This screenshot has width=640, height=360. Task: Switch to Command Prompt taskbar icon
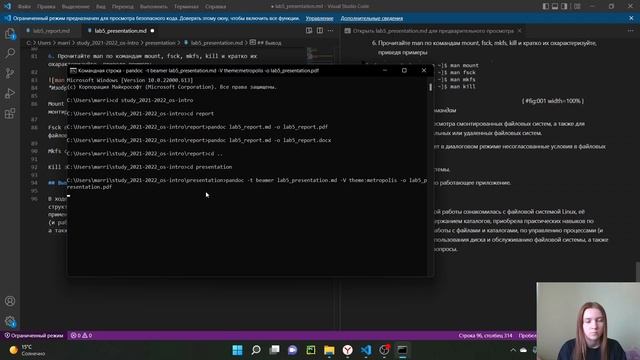[402, 350]
